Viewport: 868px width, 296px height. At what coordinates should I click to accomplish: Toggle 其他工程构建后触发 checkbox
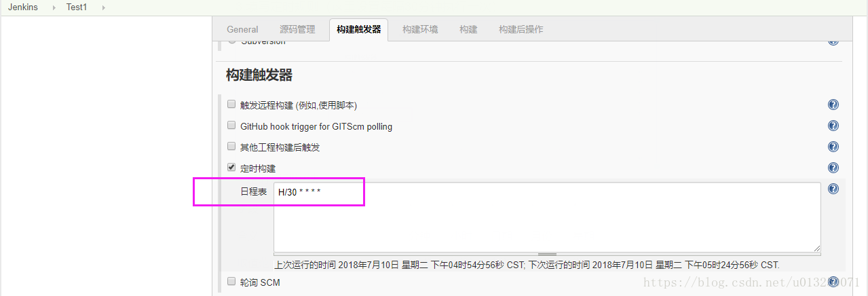[x=231, y=146]
